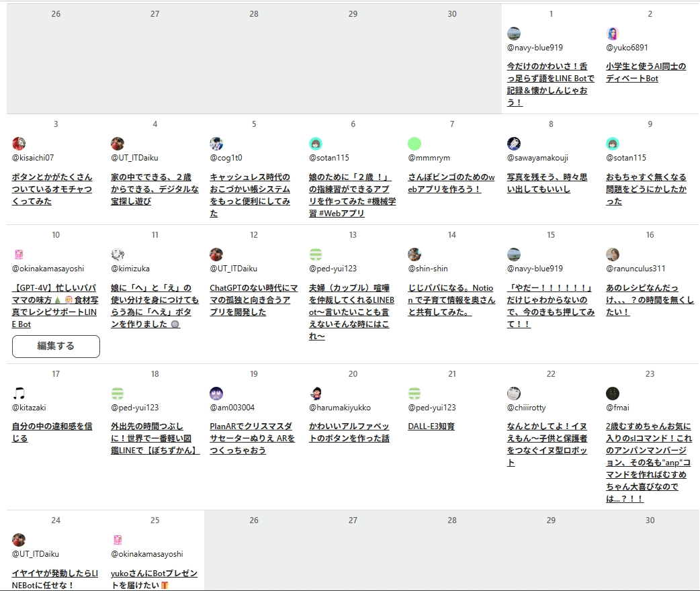The image size is (700, 591).
Task: Click username @ranunculus311 on day 16
Action: pyautogui.click(x=636, y=269)
